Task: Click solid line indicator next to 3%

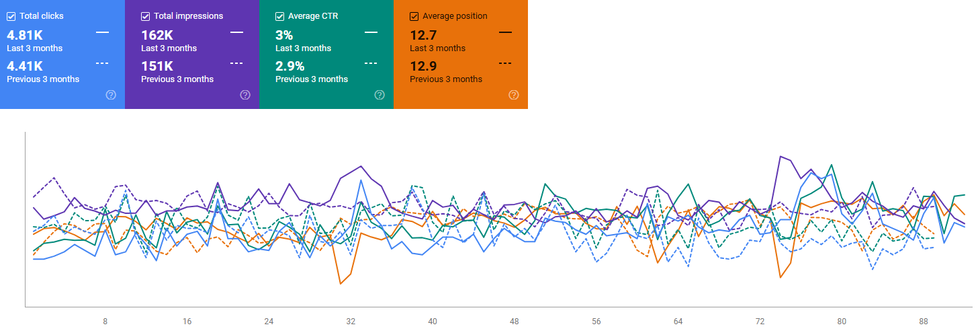Action: (371, 32)
